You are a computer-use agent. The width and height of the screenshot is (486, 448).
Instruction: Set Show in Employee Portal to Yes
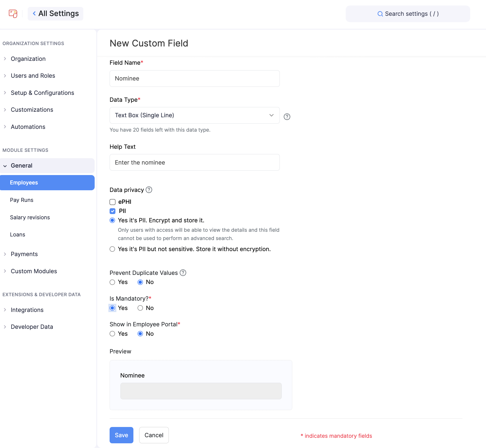click(x=112, y=334)
